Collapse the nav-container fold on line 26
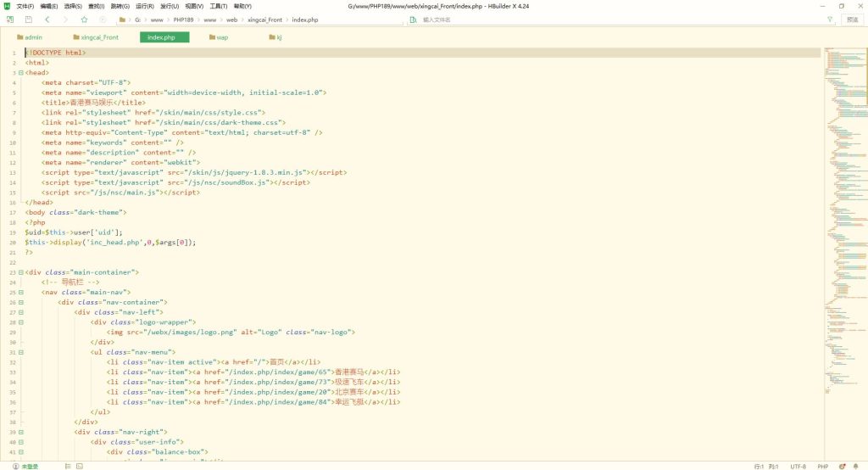This screenshot has height=470, width=868. tap(21, 302)
